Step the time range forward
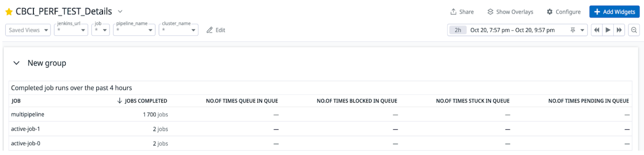The height and width of the screenshot is (155, 644). (x=619, y=30)
